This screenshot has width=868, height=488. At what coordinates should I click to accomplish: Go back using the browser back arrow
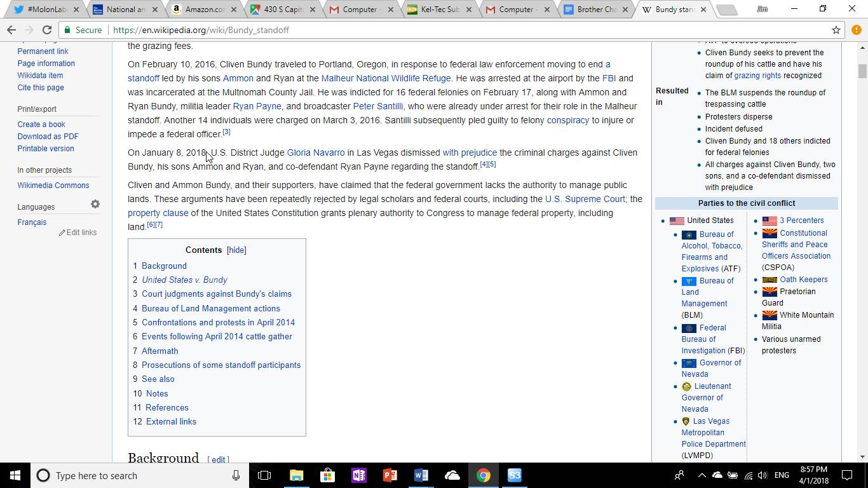click(11, 30)
